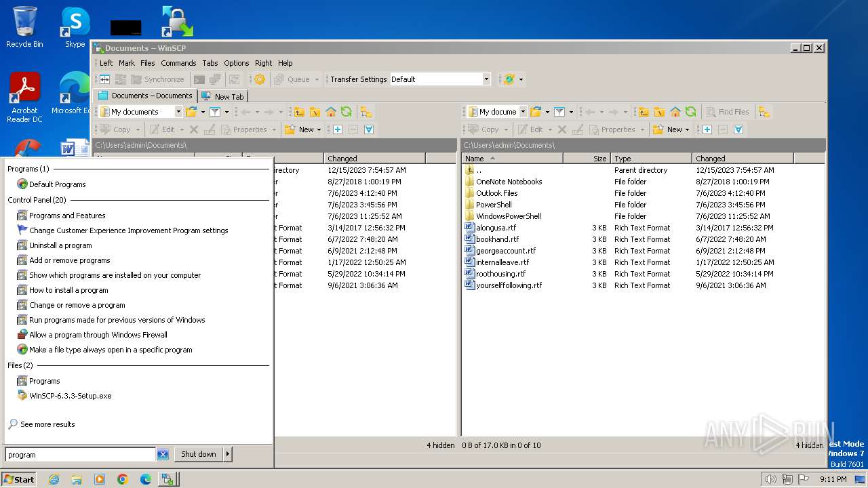Click the Start button
Viewport: 868px width, 488px height.
click(x=19, y=479)
